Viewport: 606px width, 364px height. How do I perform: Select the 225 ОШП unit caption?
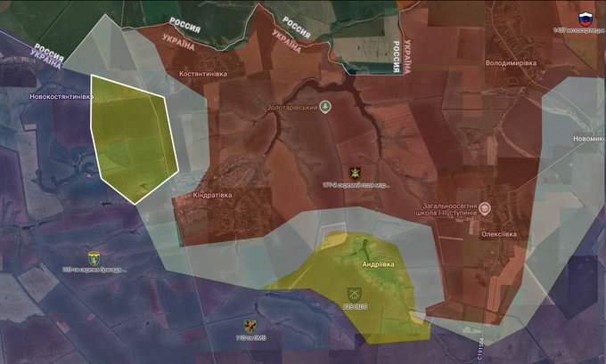click(355, 307)
